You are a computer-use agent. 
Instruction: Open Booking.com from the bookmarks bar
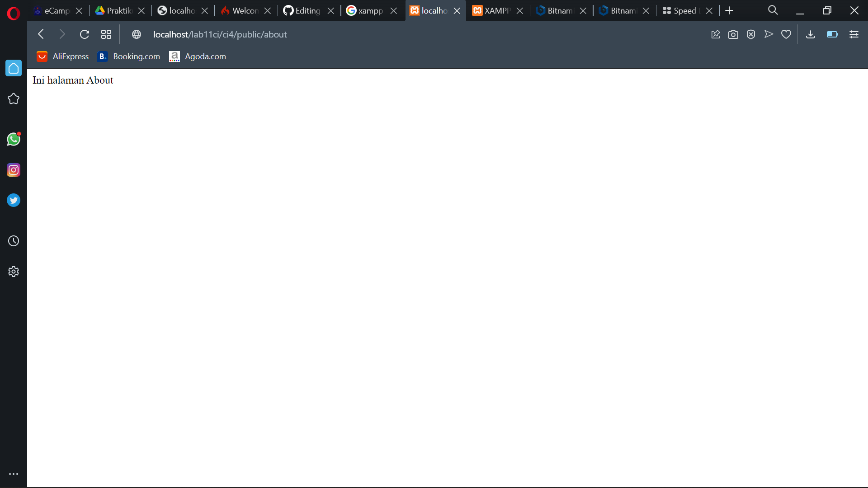tap(128, 56)
